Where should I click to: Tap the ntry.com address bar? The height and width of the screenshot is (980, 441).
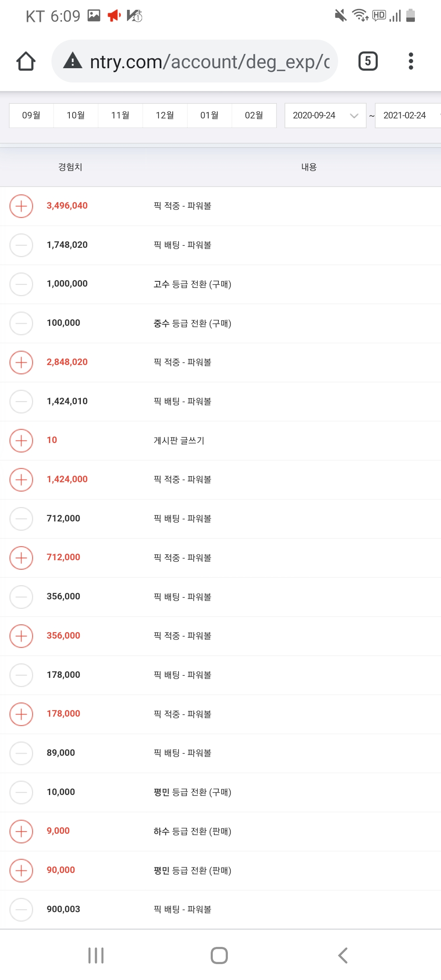pyautogui.click(x=195, y=61)
